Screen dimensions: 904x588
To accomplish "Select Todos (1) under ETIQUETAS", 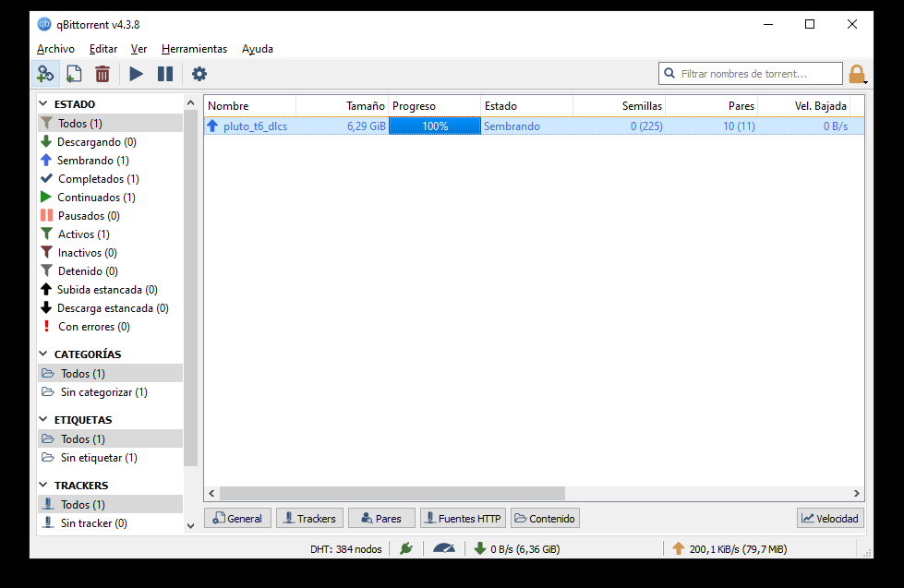I will click(110, 439).
